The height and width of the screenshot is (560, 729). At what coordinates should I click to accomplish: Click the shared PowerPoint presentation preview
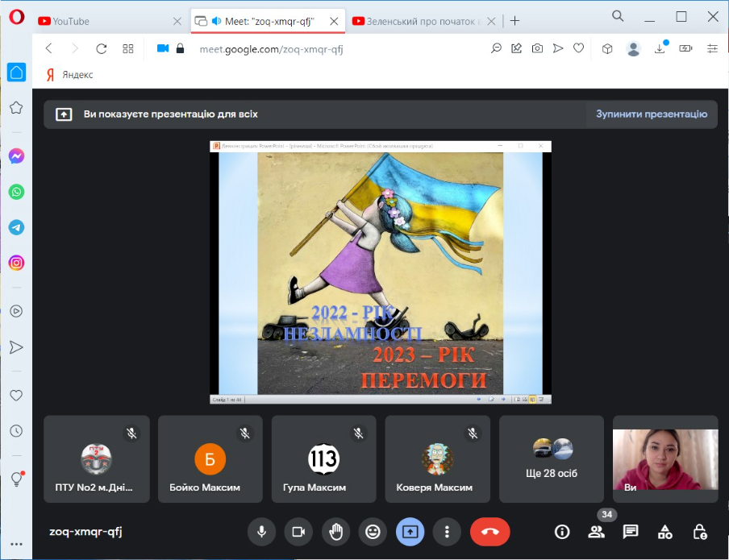(381, 272)
